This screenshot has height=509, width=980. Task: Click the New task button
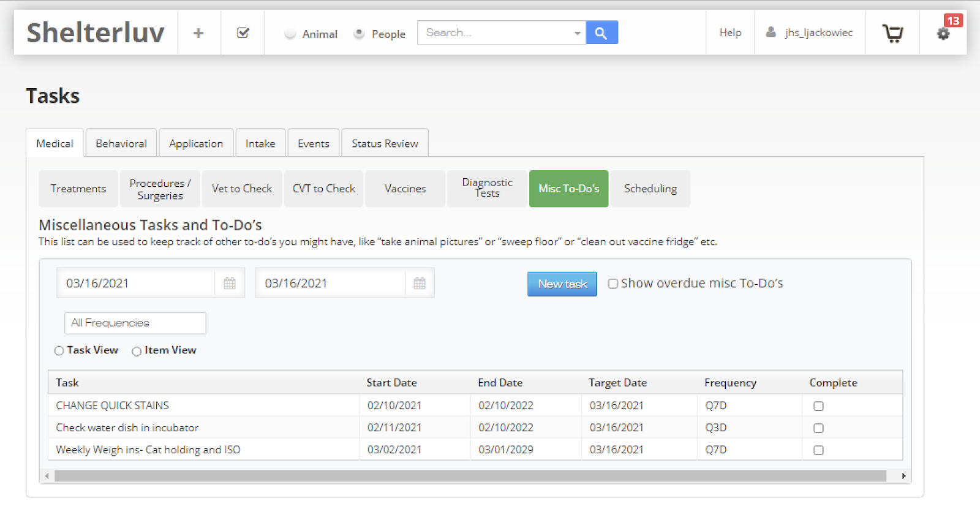[562, 284]
